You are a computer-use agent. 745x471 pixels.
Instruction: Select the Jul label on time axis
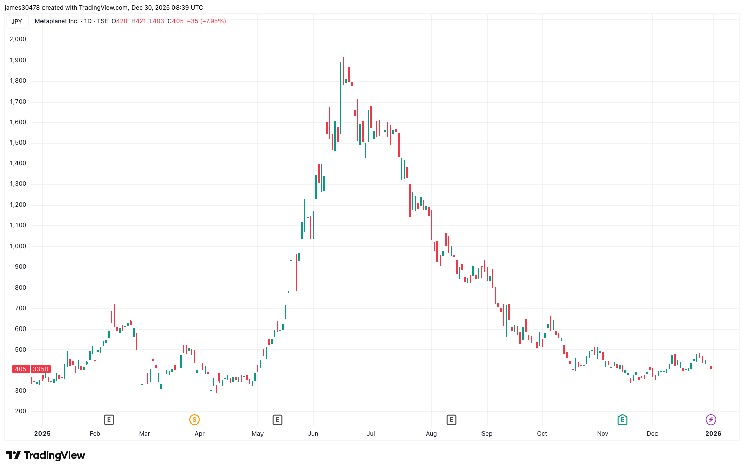(x=371, y=435)
